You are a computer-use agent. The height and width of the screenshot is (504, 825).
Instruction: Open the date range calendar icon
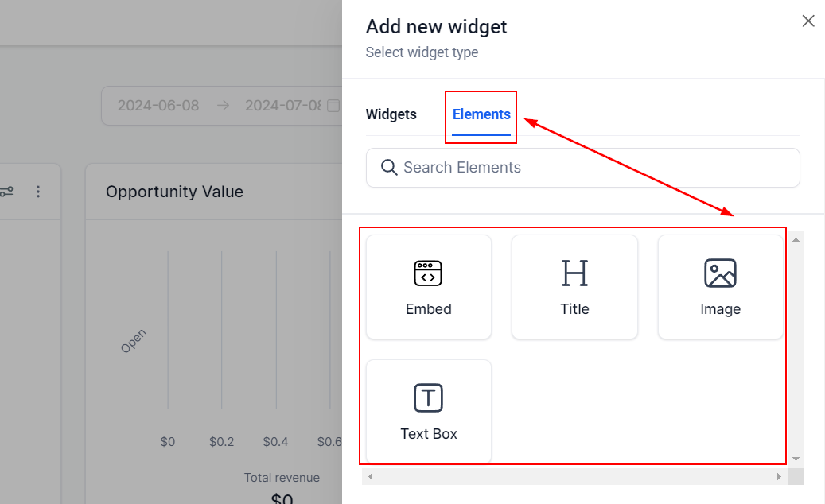(333, 106)
